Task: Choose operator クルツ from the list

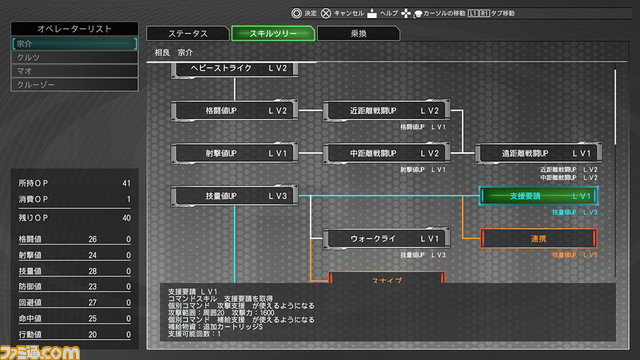Action: tap(75, 57)
